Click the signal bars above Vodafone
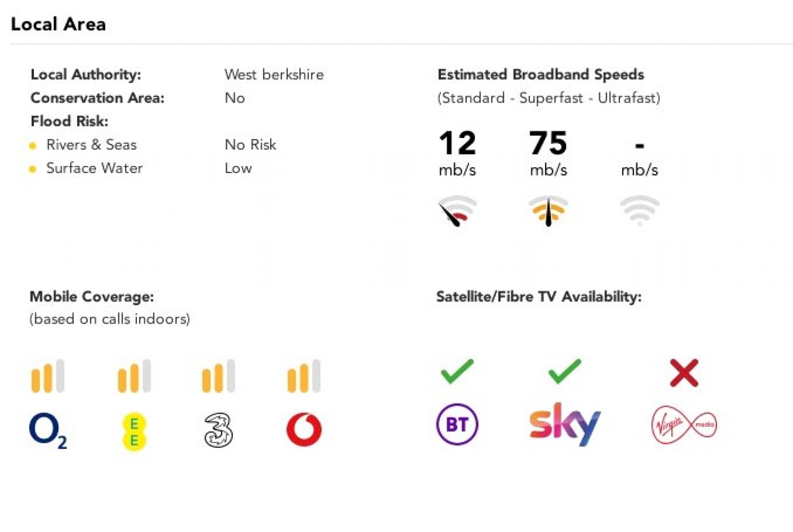 coord(304,376)
